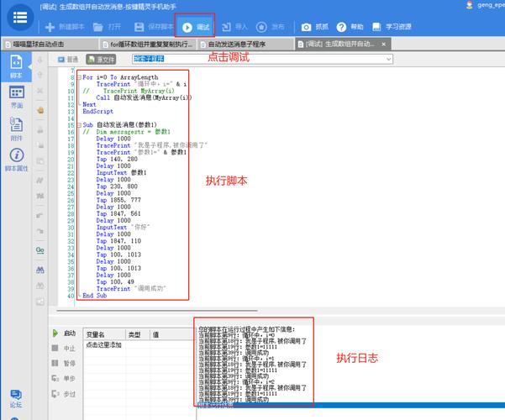Click the move up arrow icon

[x=40, y=75]
